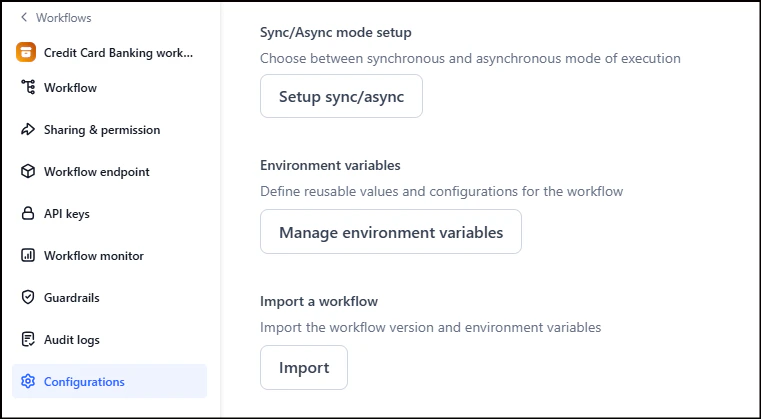Click the back chevron beside Workflows
This screenshot has width=761, height=419.
[x=23, y=17]
